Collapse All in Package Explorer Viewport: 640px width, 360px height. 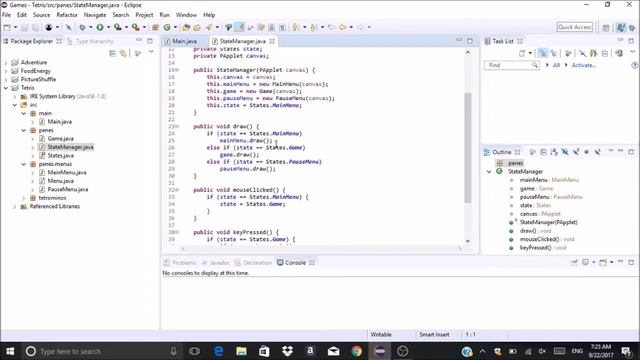(x=112, y=53)
